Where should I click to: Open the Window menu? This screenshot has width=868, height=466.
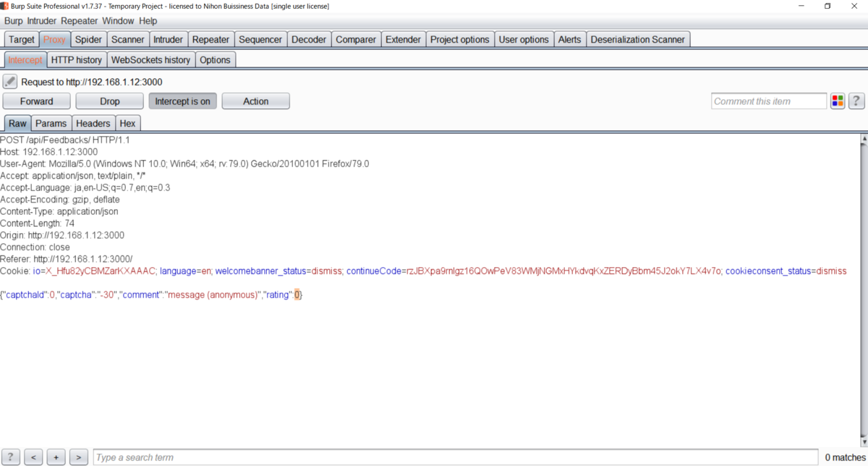[x=118, y=21]
